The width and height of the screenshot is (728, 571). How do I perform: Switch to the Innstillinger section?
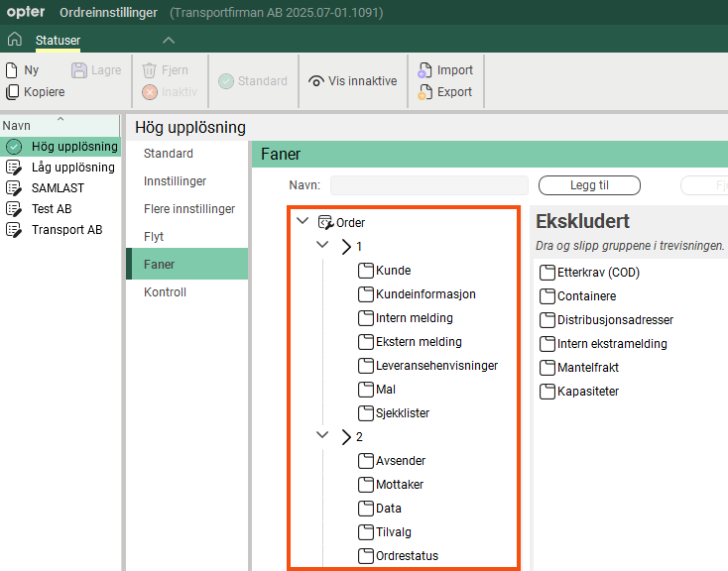pos(175,181)
